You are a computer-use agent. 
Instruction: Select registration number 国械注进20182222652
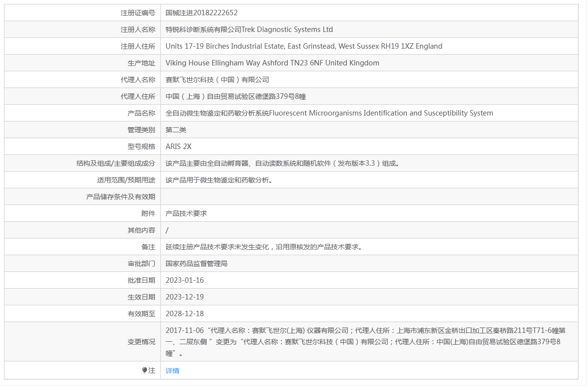(201, 13)
